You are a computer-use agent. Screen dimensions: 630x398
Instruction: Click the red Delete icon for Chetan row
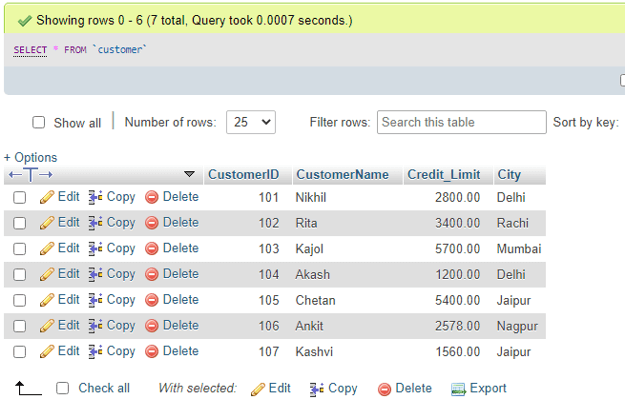pyautogui.click(x=151, y=300)
